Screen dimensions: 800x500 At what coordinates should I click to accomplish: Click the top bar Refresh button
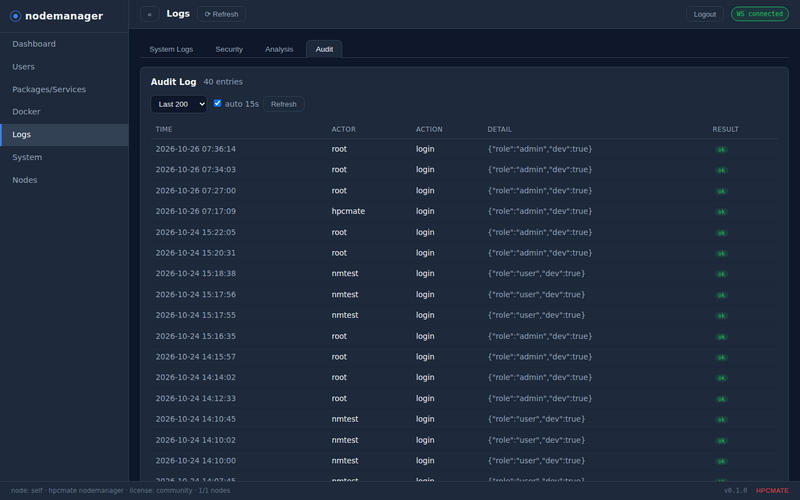click(x=221, y=14)
